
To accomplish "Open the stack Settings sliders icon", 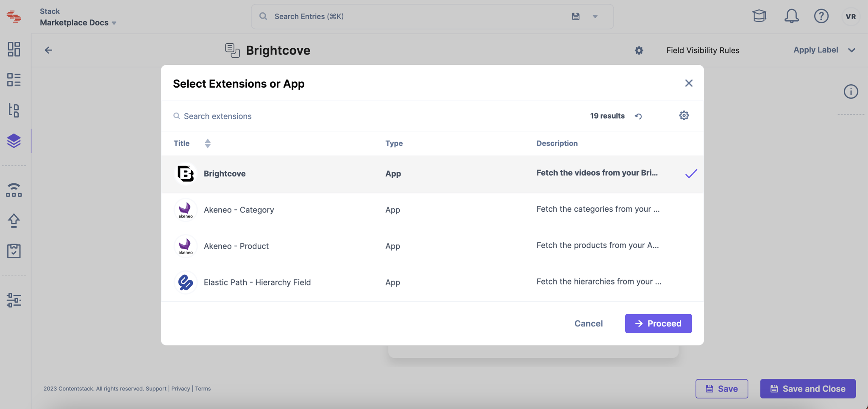I will coord(14,300).
